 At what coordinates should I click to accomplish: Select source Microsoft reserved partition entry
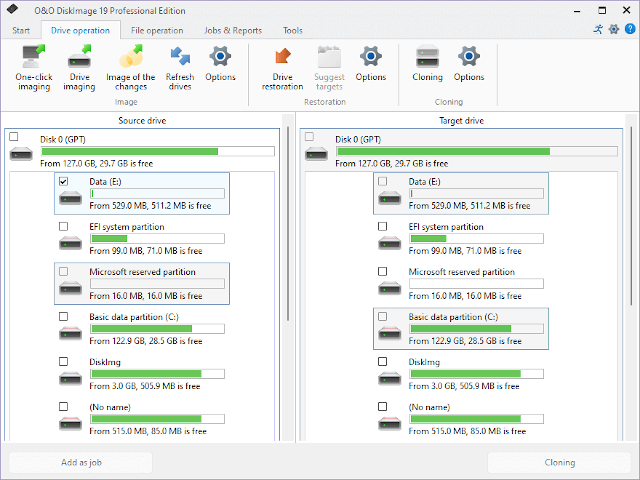(x=142, y=284)
